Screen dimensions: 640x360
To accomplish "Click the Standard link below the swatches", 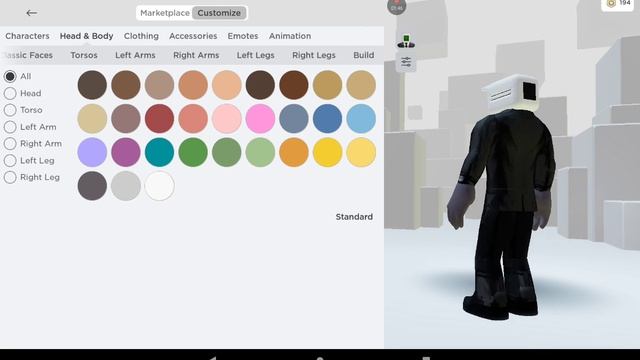I will coord(354,217).
